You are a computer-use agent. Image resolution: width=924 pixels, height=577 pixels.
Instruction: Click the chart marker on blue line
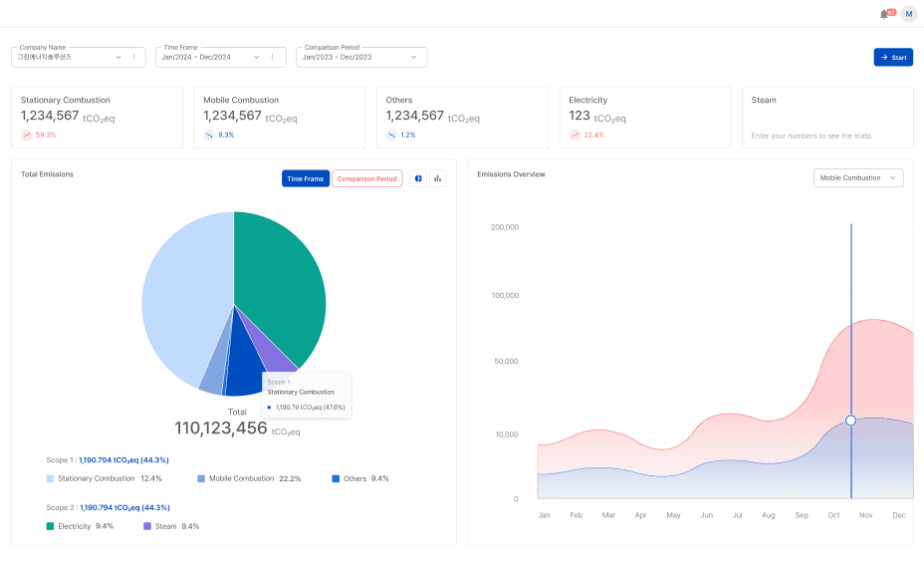point(850,421)
